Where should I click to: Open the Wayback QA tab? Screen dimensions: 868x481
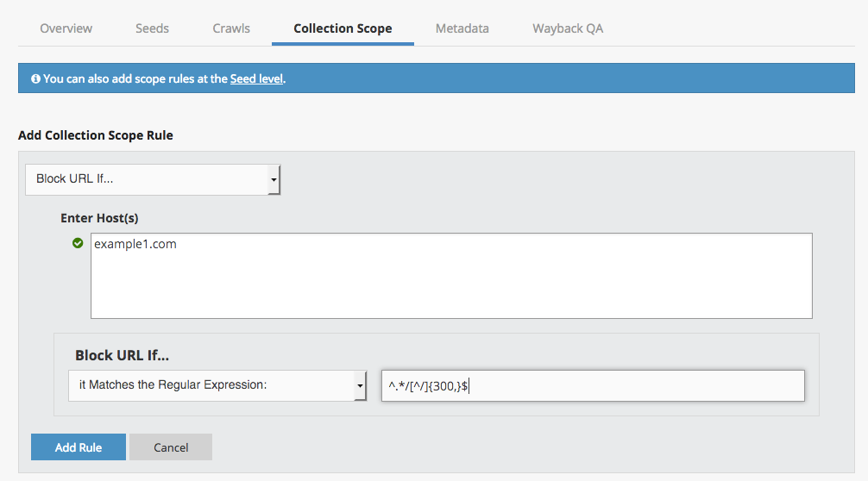pos(568,28)
